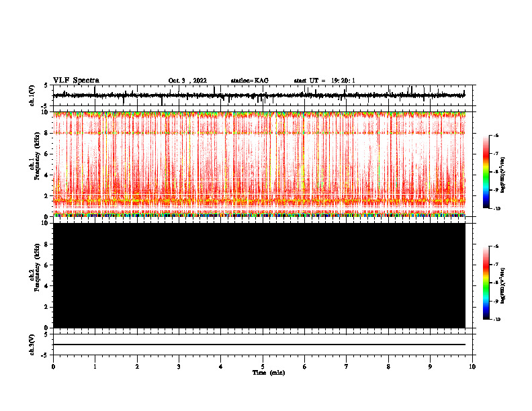Screen dimensions: 532x411
Task: Click the ch.2 color bar units label
Action: pos(503,286)
